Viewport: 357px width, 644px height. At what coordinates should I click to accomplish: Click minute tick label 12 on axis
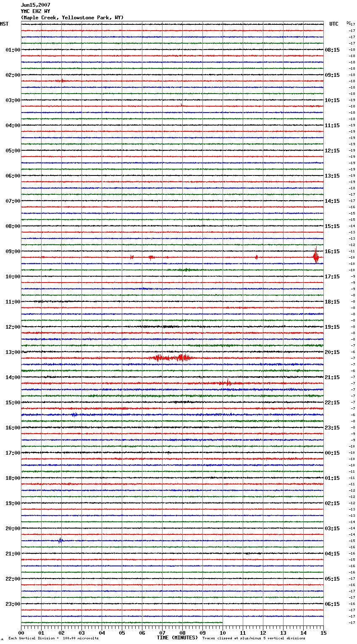[263, 633]
